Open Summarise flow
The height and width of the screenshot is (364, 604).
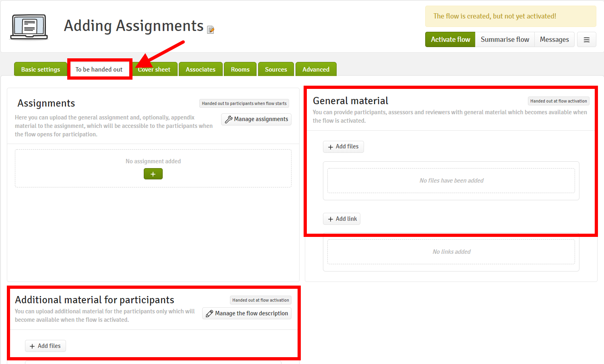505,39
